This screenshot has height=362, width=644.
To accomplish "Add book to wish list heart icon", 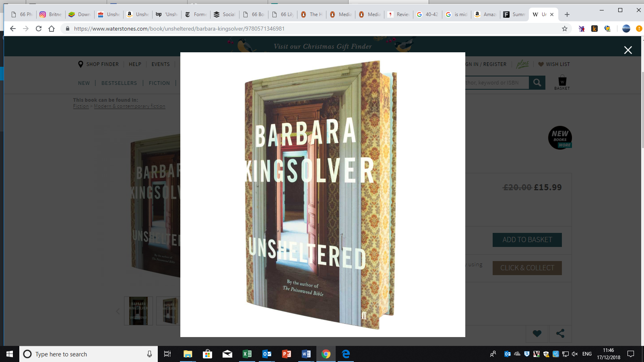I will click(x=537, y=333).
